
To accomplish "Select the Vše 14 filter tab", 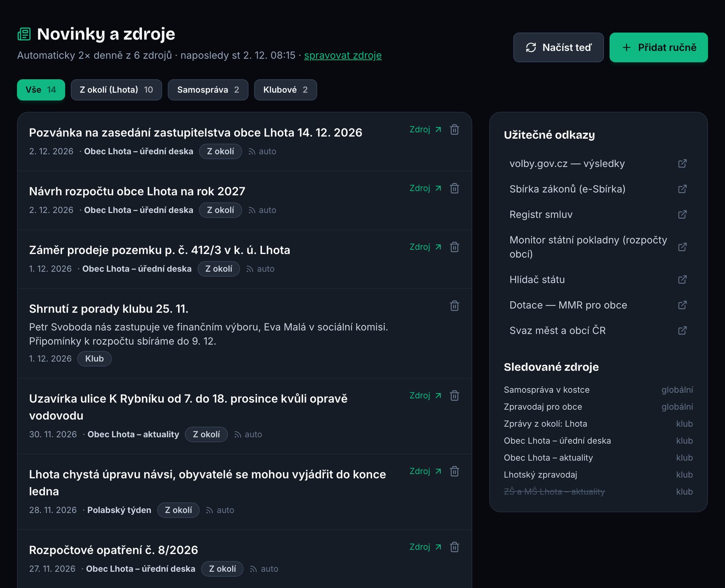I will [x=41, y=90].
